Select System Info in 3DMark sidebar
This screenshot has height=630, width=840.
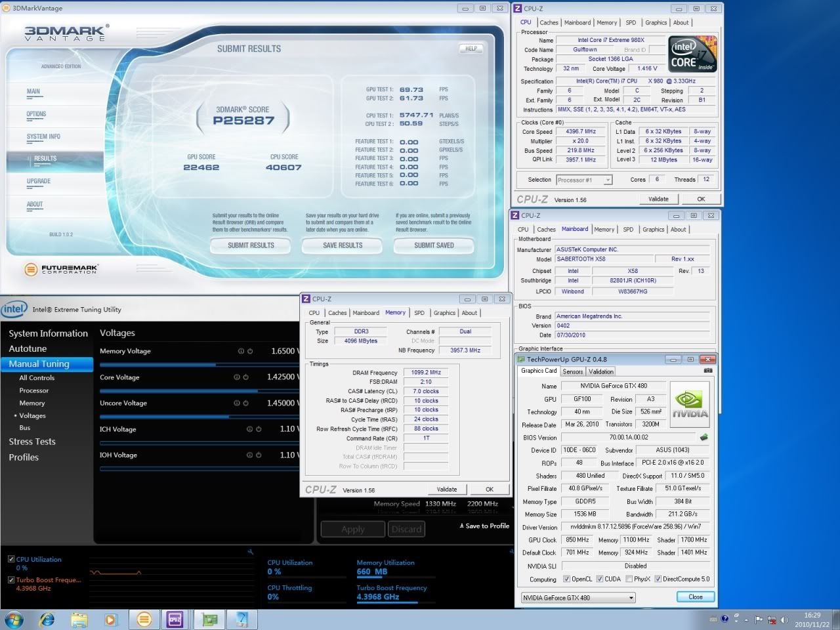tap(43, 136)
